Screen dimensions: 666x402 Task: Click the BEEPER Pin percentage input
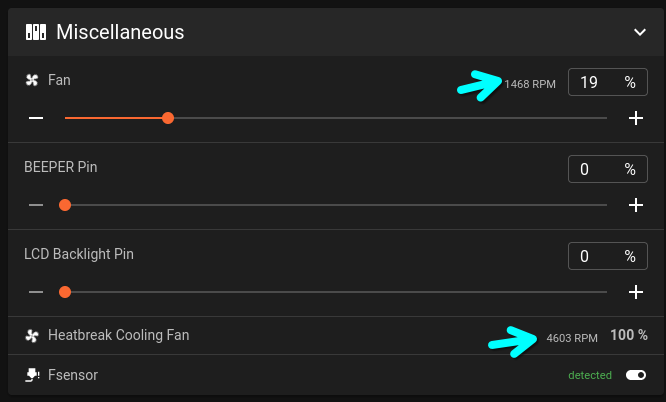tap(592, 169)
